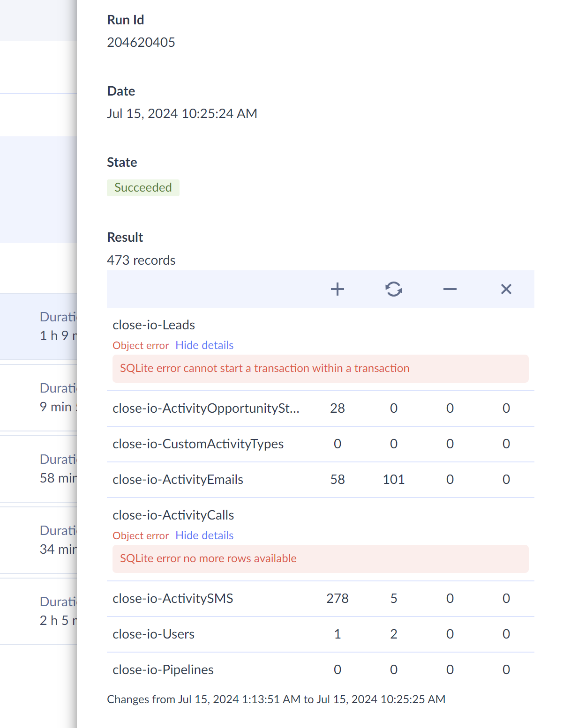
Task: Click the 473 records result text
Action: tap(141, 260)
